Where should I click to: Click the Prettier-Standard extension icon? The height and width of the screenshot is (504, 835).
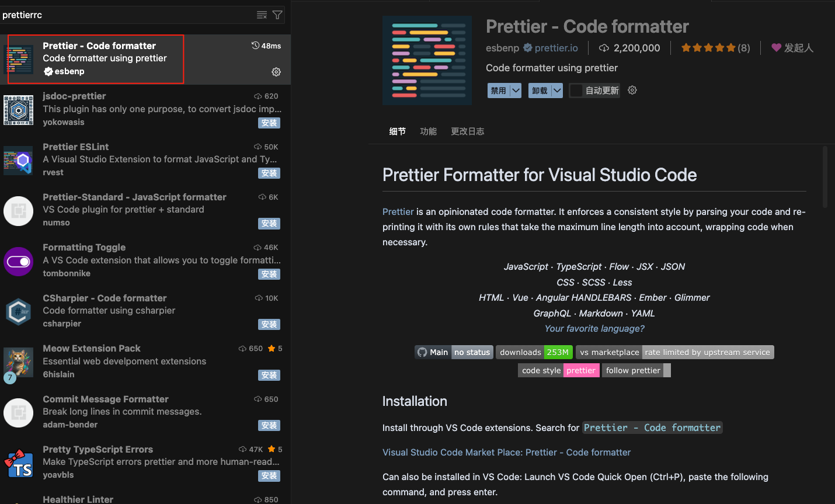(x=19, y=211)
